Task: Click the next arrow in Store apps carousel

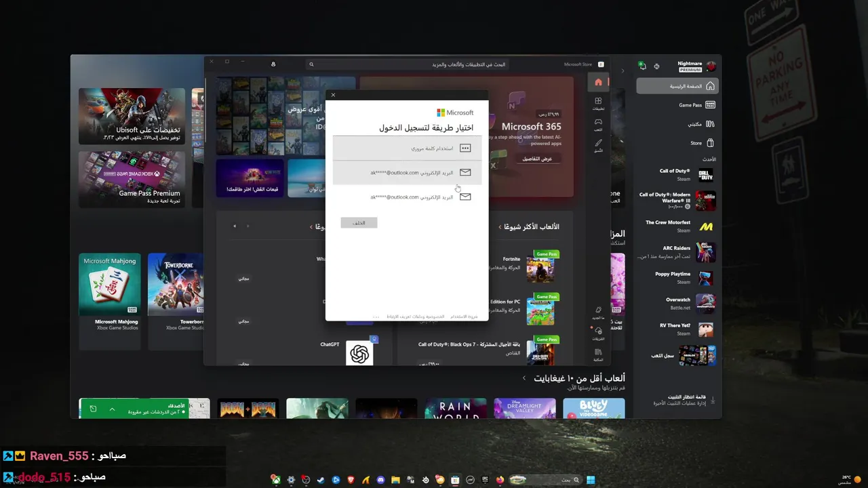Action: coord(235,226)
